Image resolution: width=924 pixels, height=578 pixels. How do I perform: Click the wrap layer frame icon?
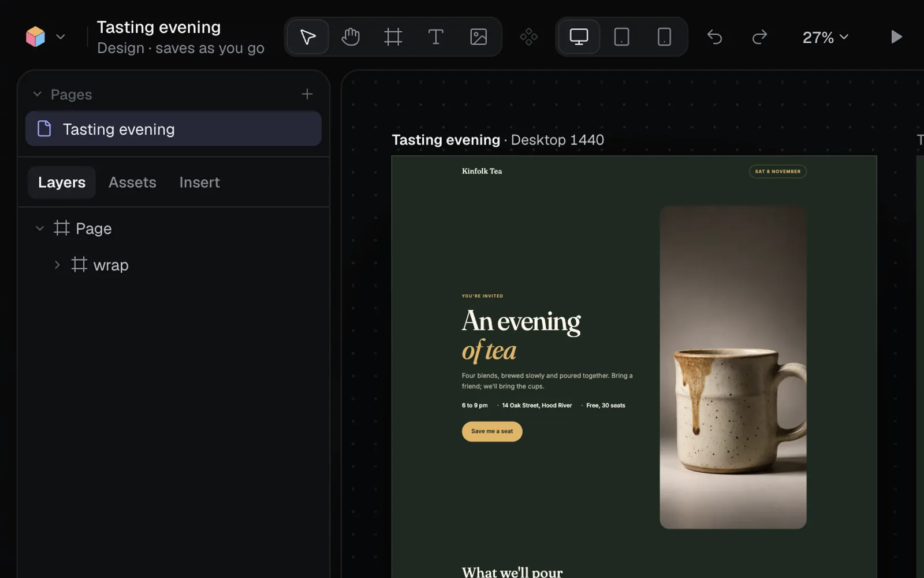point(79,265)
